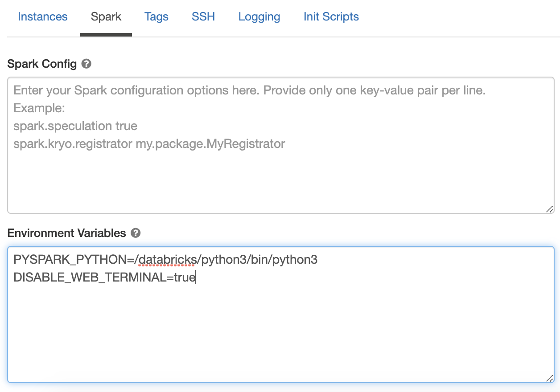Click after DISABLE_WEB_TERMINAL=true
This screenshot has height=392, width=560.
coord(196,278)
